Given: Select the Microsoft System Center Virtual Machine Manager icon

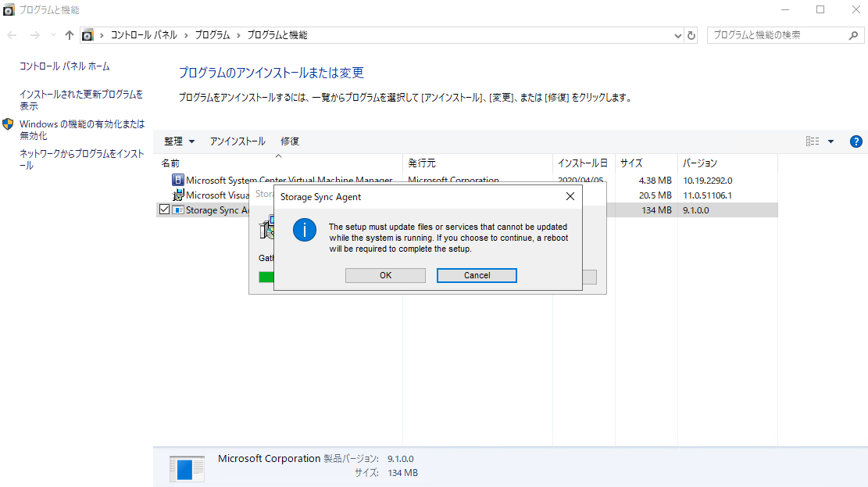Looking at the screenshot, I should [x=177, y=180].
